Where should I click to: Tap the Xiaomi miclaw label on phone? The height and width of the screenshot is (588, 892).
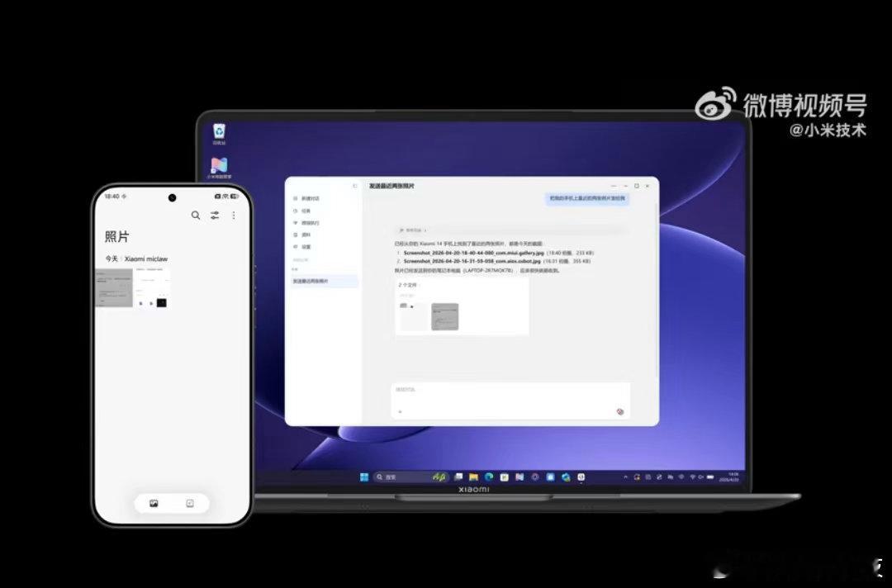pyautogui.click(x=146, y=258)
